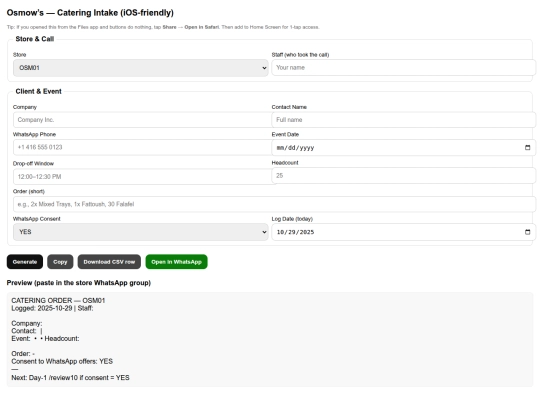Viewport: 540px width, 405px height.
Task: Click the 'Client & Event' section title
Action: tap(39, 91)
